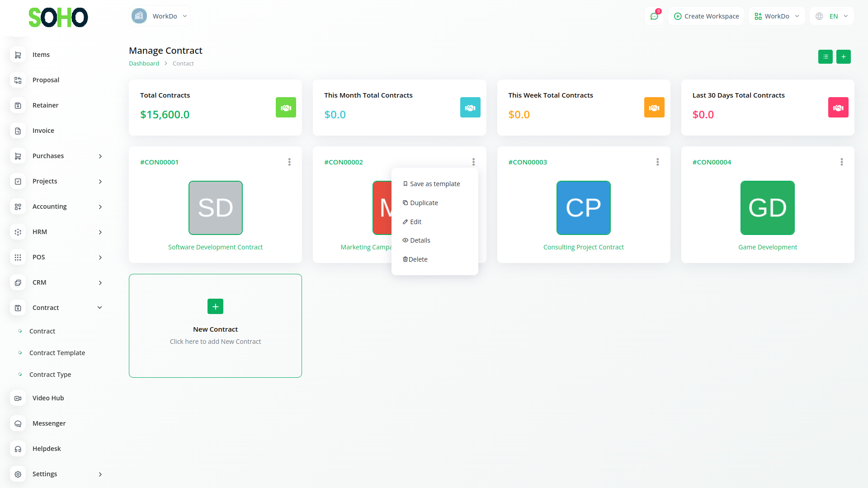Select Save as template from menu
This screenshot has height=488, width=868.
(434, 184)
